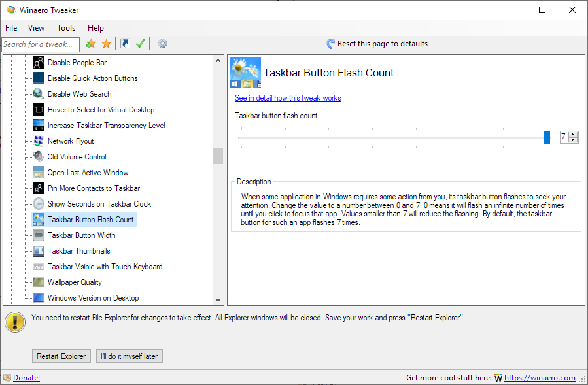Click the Wallpaper Quality icon
588x385 pixels.
click(x=39, y=282)
